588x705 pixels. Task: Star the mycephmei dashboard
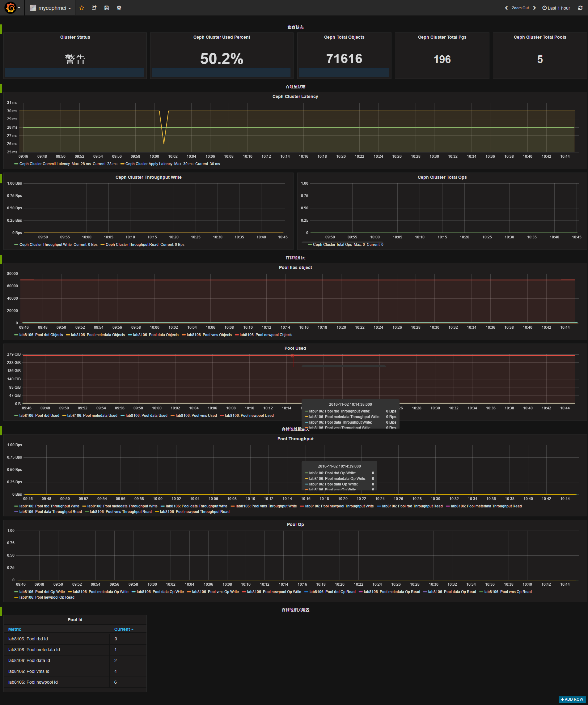(82, 8)
